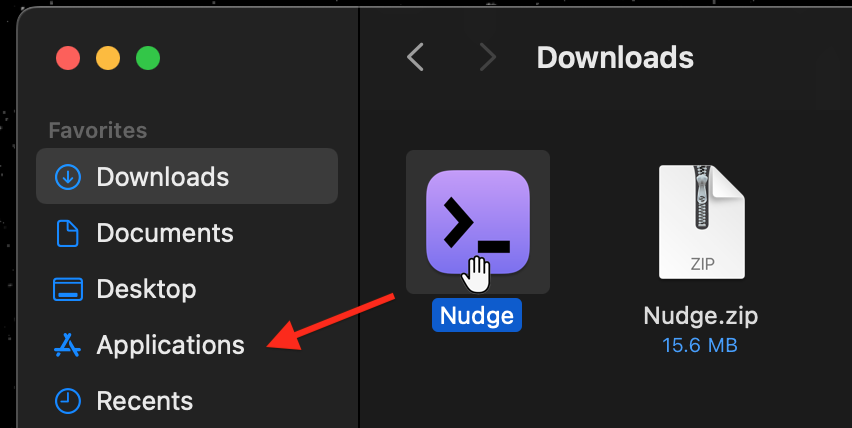Go forward with the right chevron
The height and width of the screenshot is (428, 852).
click(487, 57)
